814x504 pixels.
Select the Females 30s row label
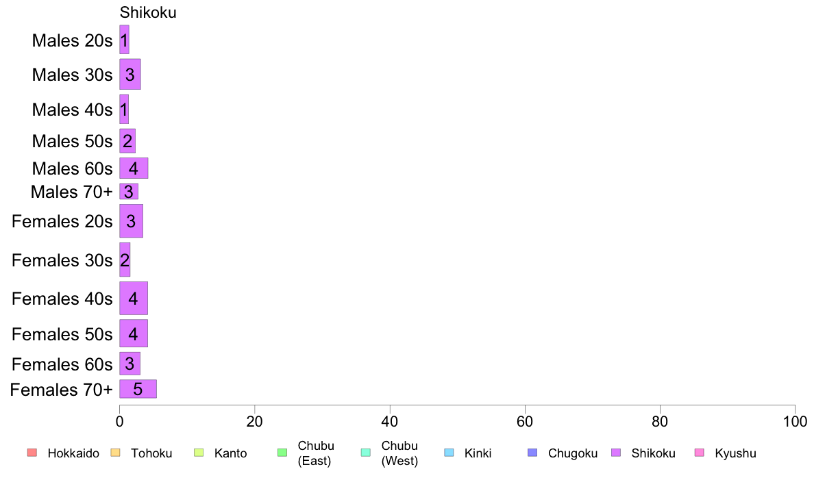pos(62,260)
